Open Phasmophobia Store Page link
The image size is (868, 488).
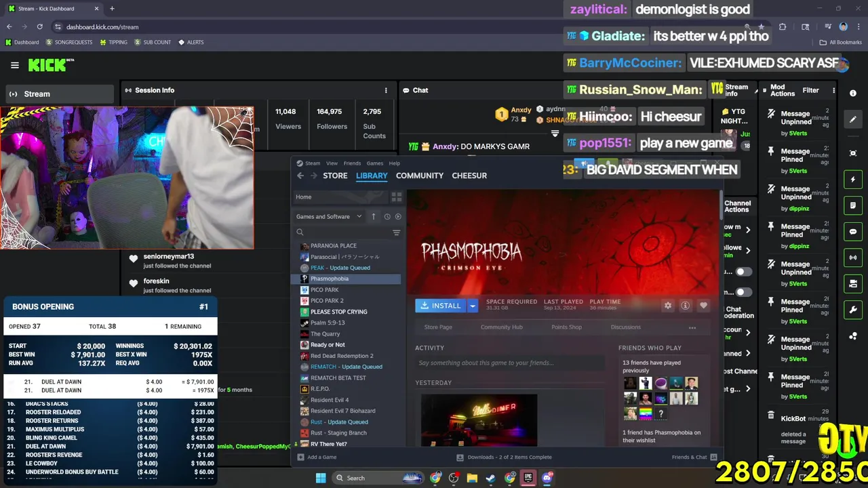point(438,327)
